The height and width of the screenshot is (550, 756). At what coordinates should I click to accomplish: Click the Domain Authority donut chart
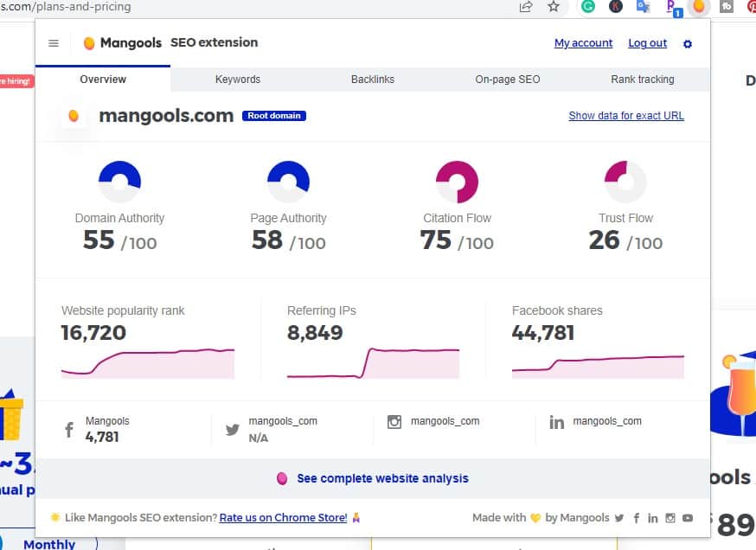click(x=119, y=182)
